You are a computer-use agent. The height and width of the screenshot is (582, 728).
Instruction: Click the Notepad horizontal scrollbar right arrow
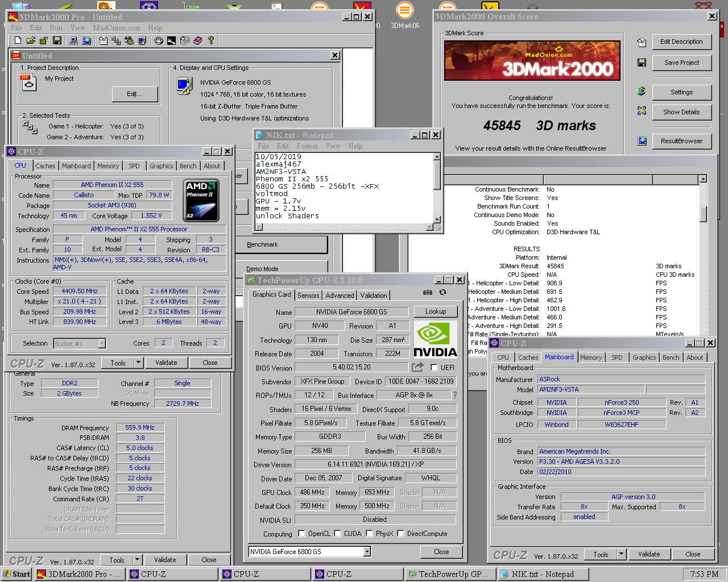click(x=429, y=227)
